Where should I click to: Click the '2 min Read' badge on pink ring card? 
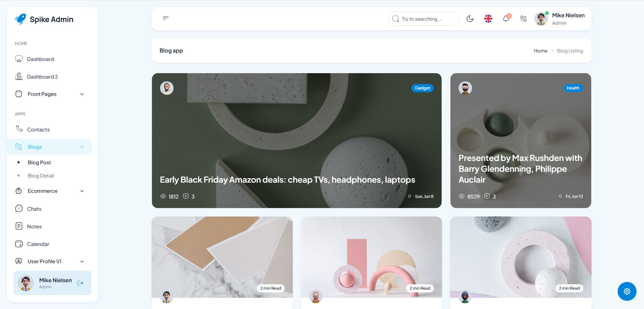569,288
